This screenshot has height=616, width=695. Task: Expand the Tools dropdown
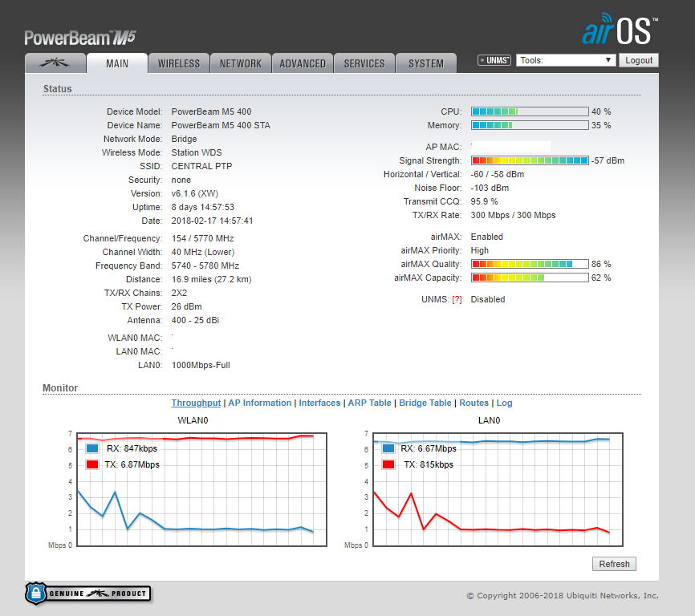pos(566,60)
